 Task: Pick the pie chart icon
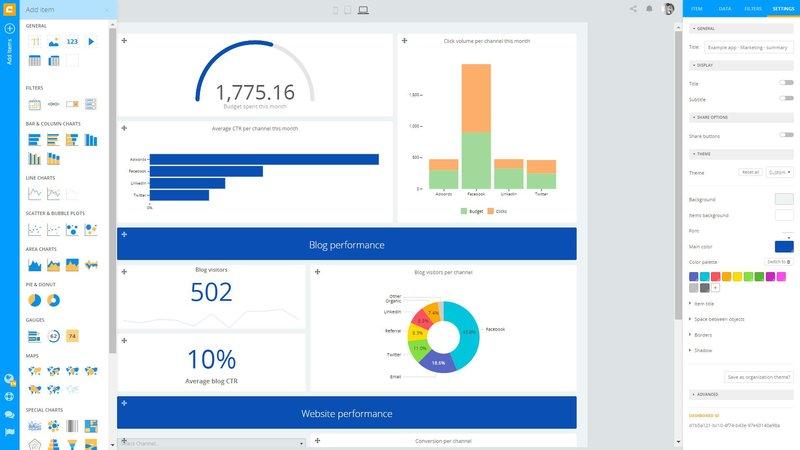click(x=34, y=300)
